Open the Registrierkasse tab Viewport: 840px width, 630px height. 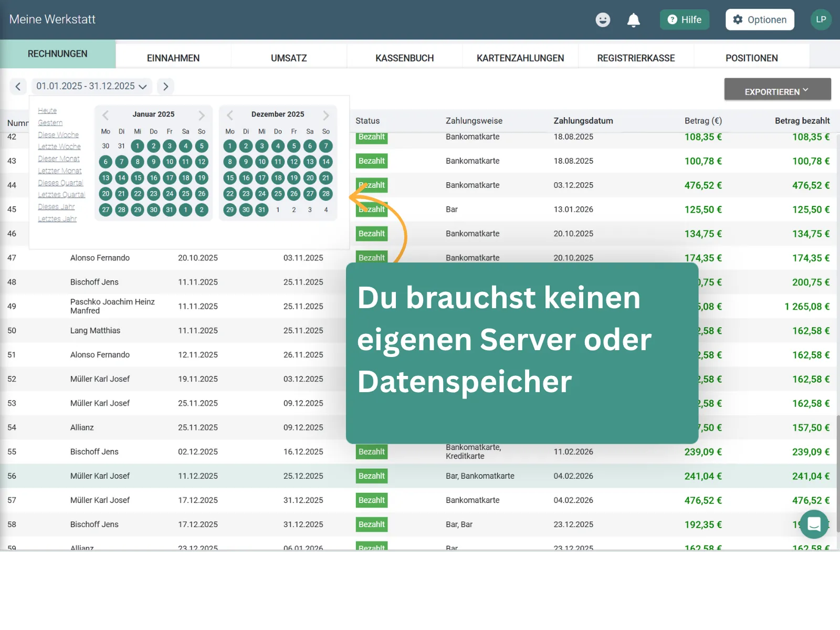636,58
